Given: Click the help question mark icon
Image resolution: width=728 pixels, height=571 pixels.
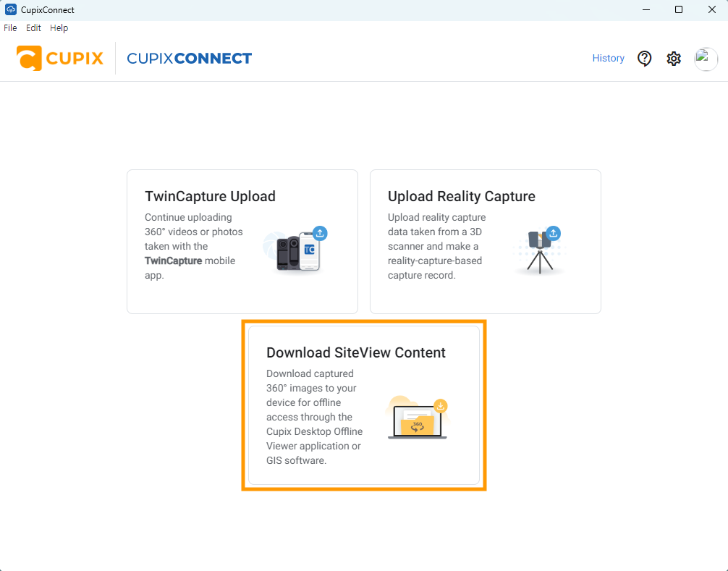Looking at the screenshot, I should point(644,59).
